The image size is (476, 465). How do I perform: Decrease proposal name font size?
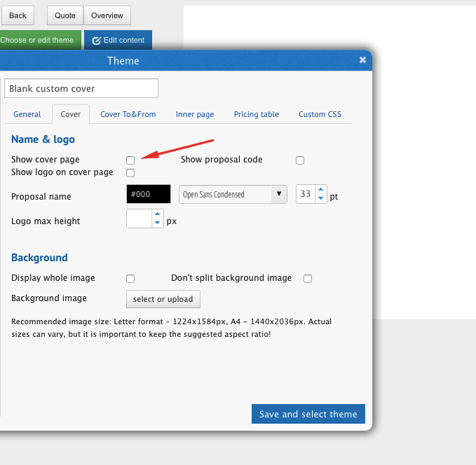pyautogui.click(x=320, y=198)
